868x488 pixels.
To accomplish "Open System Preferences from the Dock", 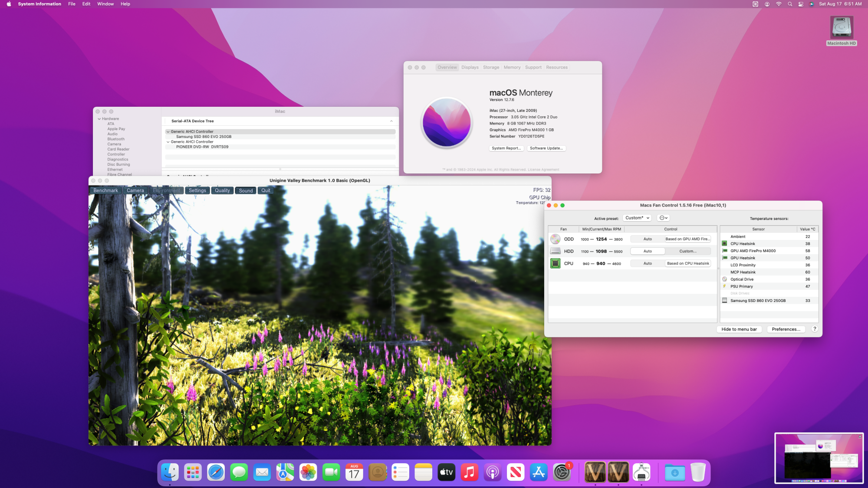I will click(562, 472).
